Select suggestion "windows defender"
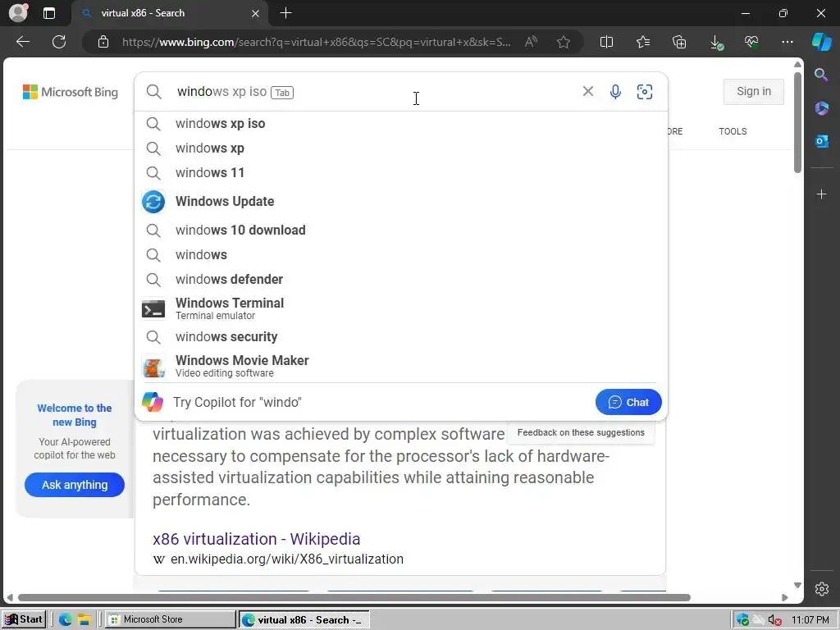This screenshot has height=630, width=840. click(x=401, y=279)
